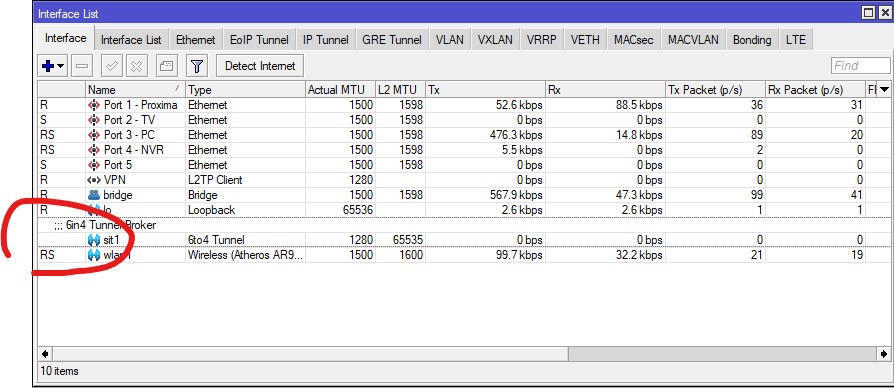This screenshot has height=388, width=894.
Task: Click the 10 items status text
Action: click(x=59, y=371)
